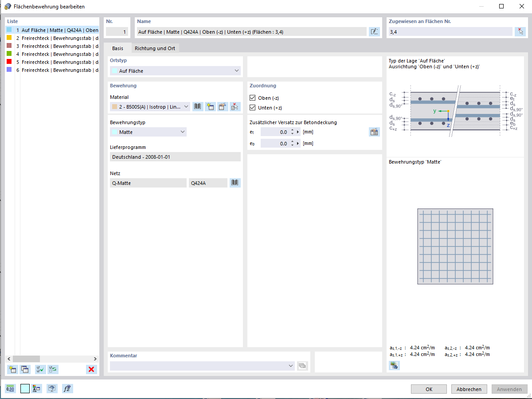The image size is (532, 399).
Task: Select list item 3 Freirechteck Bewehrungsstab
Action: pyautogui.click(x=52, y=46)
